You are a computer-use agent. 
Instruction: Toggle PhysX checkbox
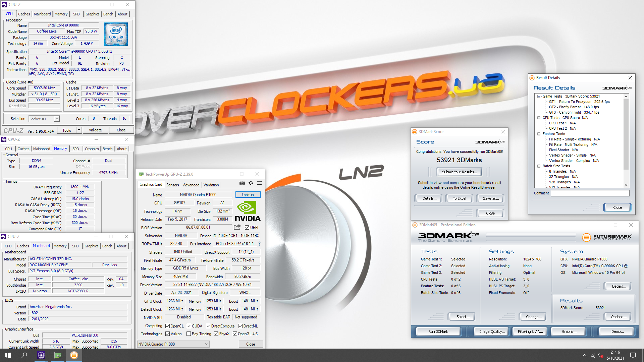pyautogui.click(x=216, y=334)
